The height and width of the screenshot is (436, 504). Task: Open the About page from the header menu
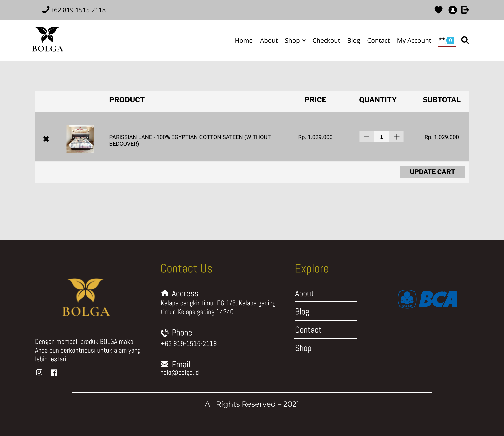(269, 40)
